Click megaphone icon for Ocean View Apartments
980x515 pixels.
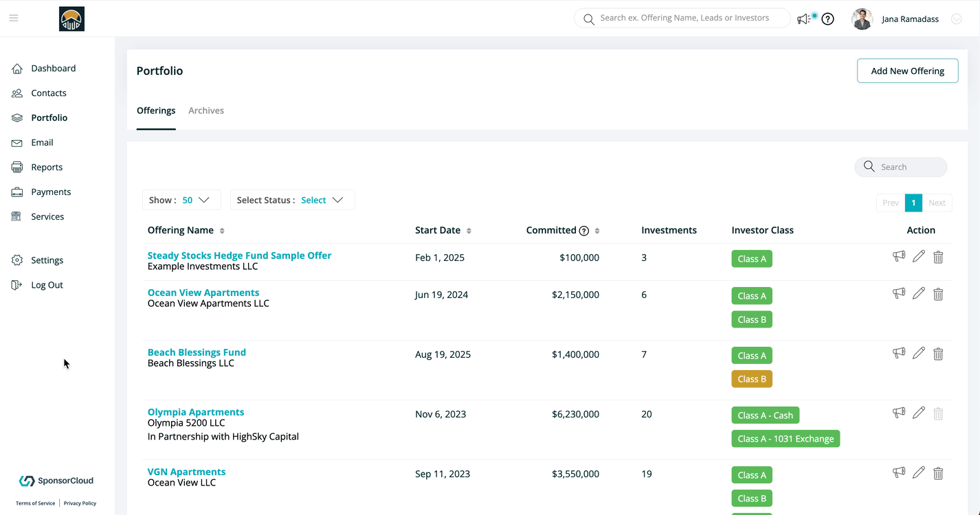(x=898, y=294)
